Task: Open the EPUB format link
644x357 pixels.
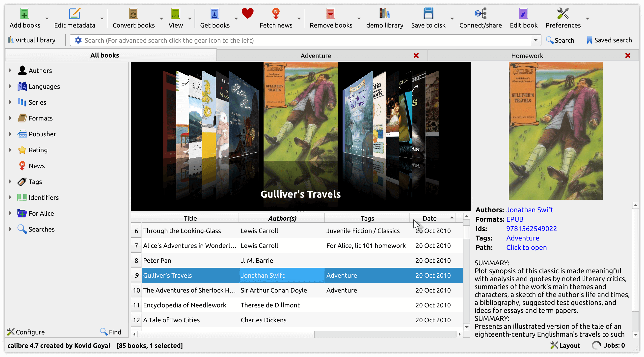Action: (x=514, y=219)
